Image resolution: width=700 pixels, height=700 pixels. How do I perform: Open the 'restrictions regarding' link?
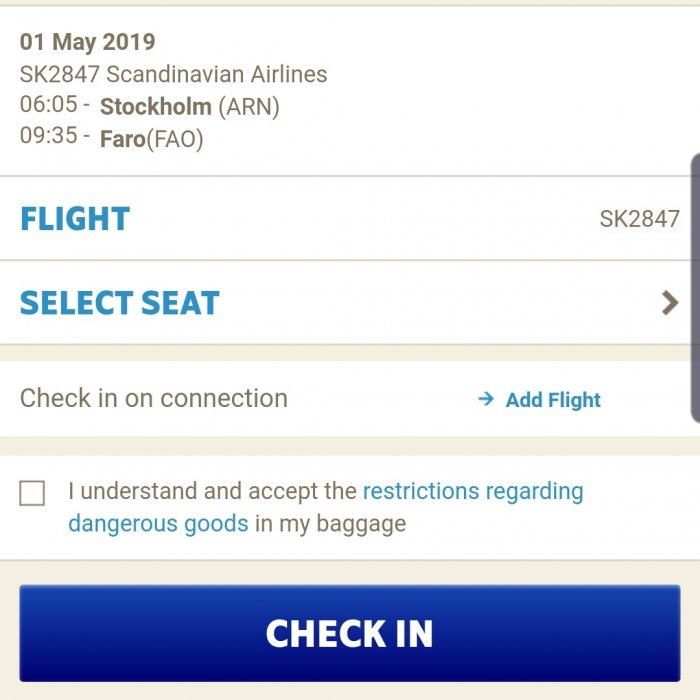coord(473,491)
